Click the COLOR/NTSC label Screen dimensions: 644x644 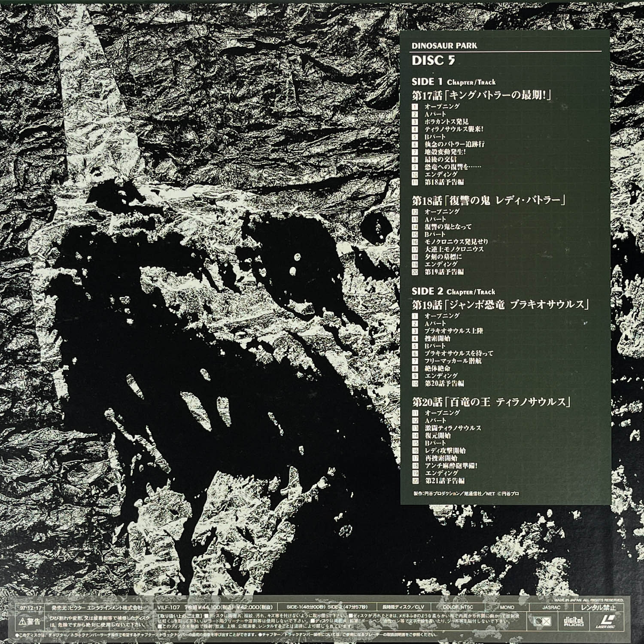458,608
